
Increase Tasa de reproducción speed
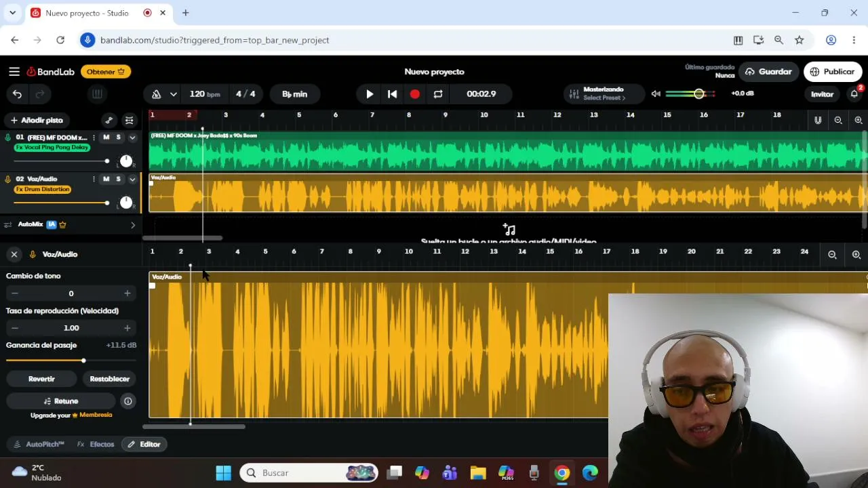point(127,328)
